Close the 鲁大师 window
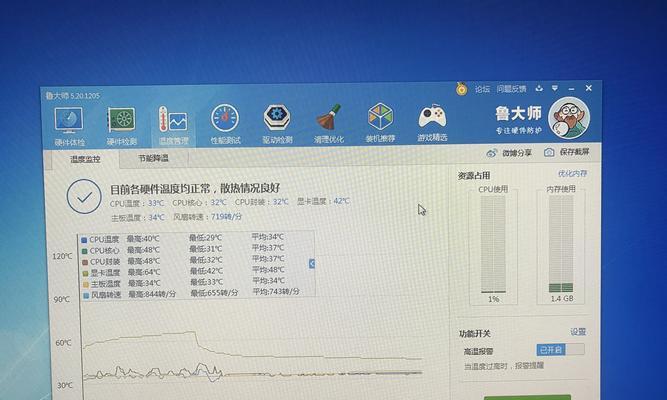 pos(589,88)
